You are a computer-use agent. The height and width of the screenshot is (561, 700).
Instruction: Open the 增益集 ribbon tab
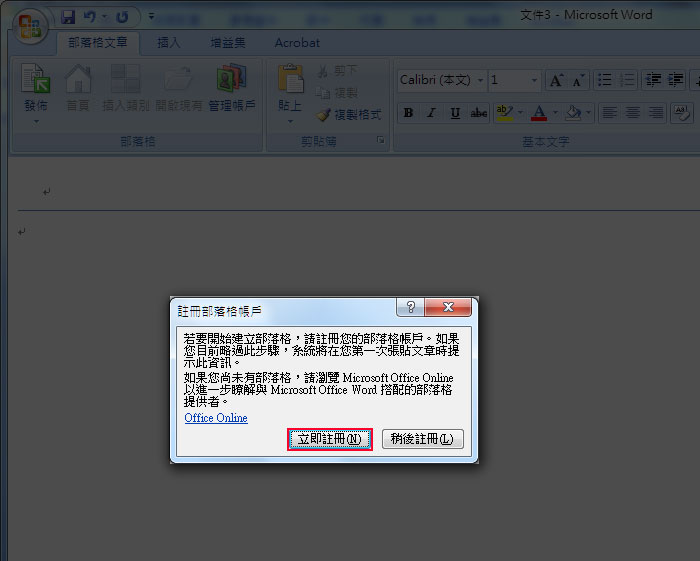[x=228, y=43]
